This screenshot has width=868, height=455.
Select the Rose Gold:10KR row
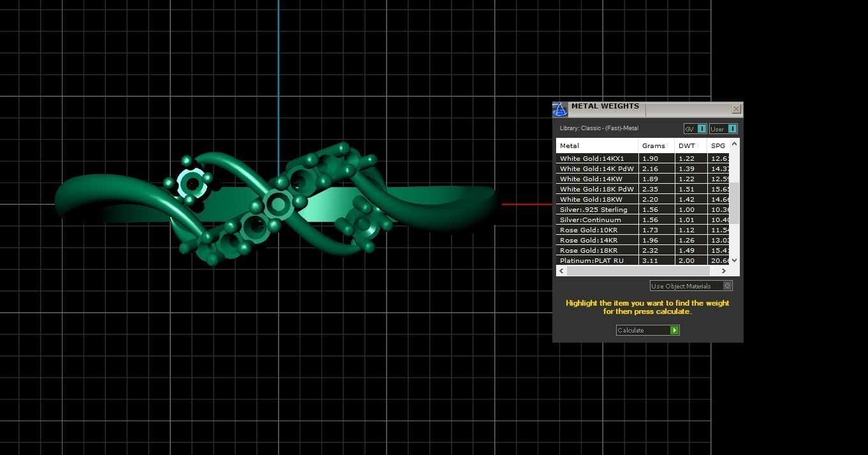643,230
